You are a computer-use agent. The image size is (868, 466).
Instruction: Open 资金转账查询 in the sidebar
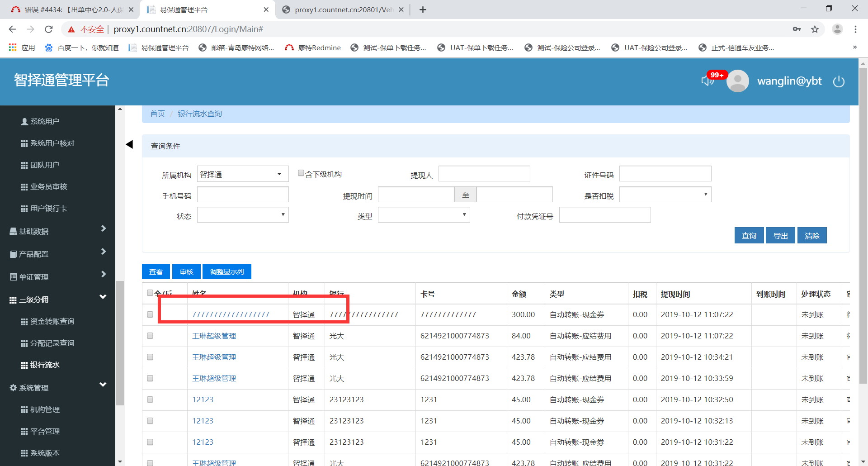point(52,321)
